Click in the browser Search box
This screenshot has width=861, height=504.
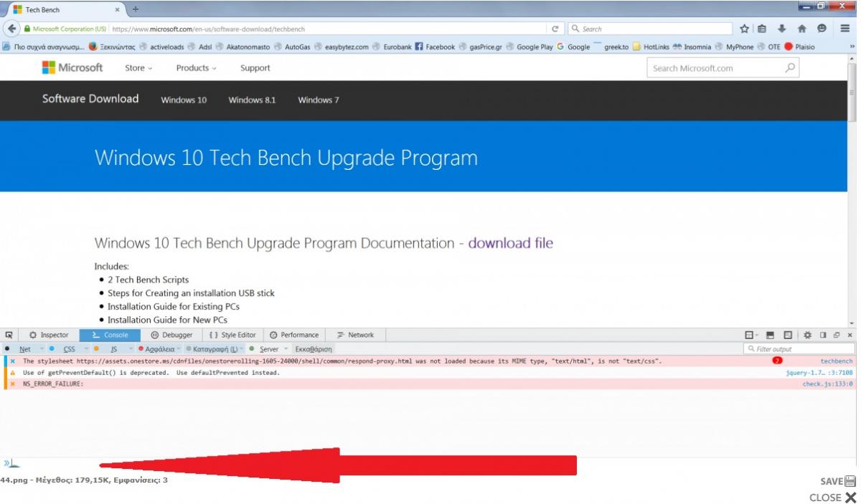[651, 29]
